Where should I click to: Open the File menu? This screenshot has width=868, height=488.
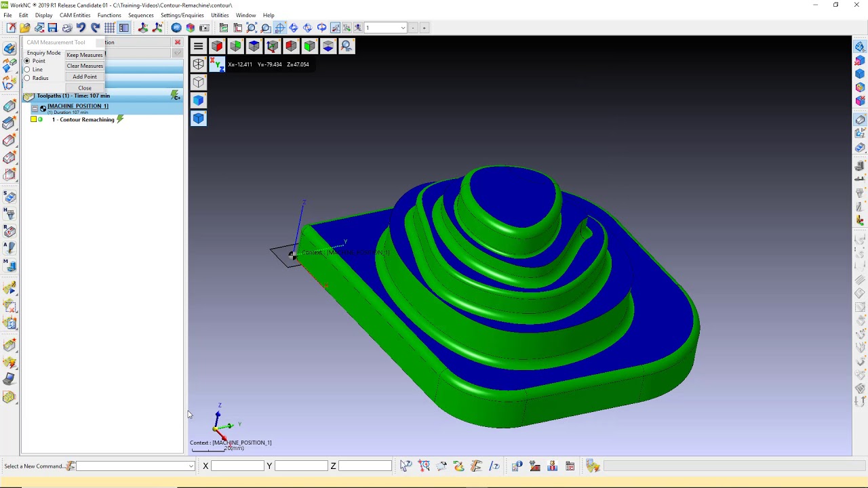[7, 15]
